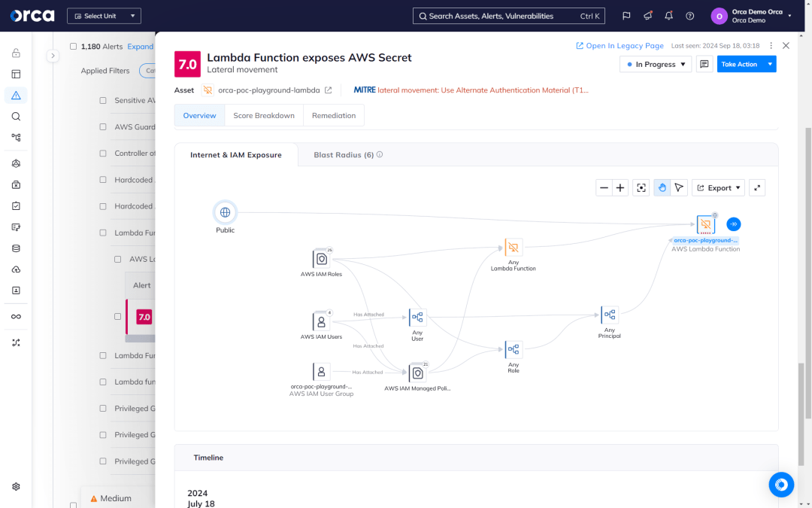
Task: Select the pointer selection tool
Action: click(x=679, y=187)
